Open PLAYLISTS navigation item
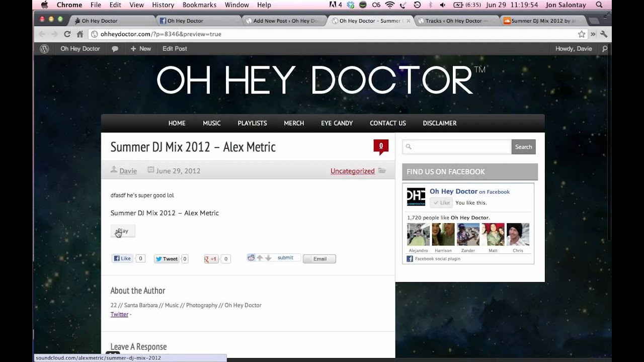The image size is (644, 362). click(x=252, y=123)
